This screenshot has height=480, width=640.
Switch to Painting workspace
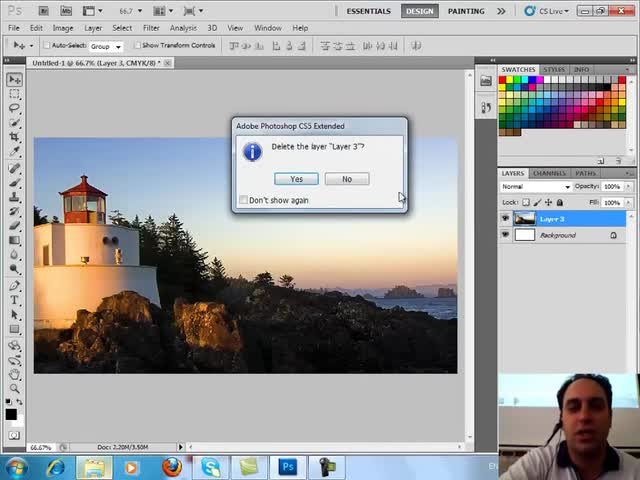(x=466, y=11)
